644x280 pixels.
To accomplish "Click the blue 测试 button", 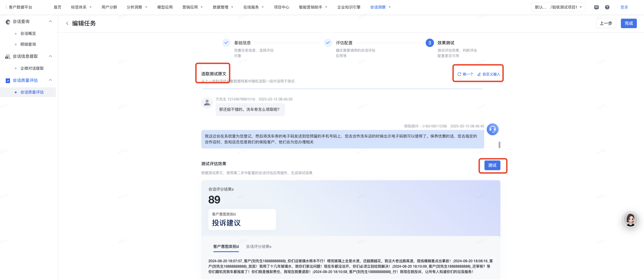I will click(492, 165).
